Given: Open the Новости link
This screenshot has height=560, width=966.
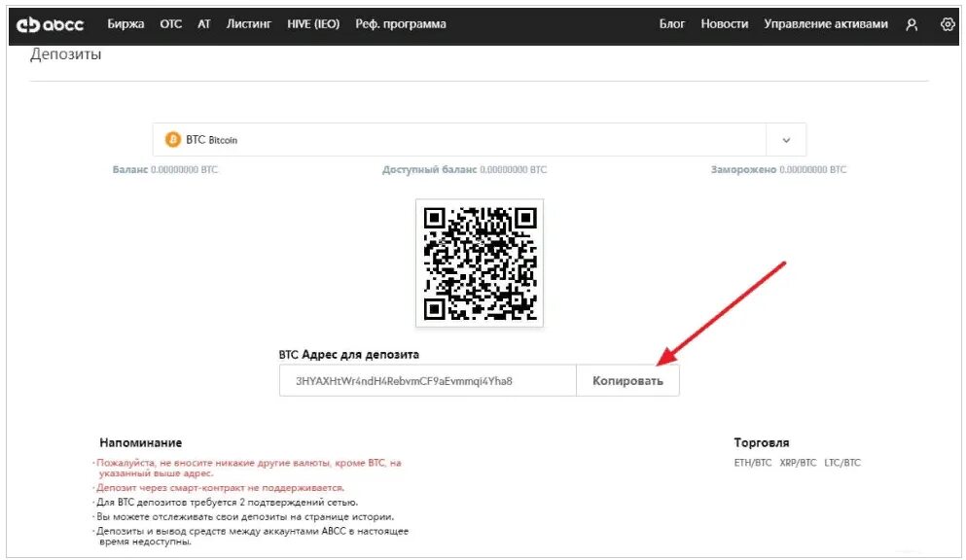Looking at the screenshot, I should click(725, 24).
